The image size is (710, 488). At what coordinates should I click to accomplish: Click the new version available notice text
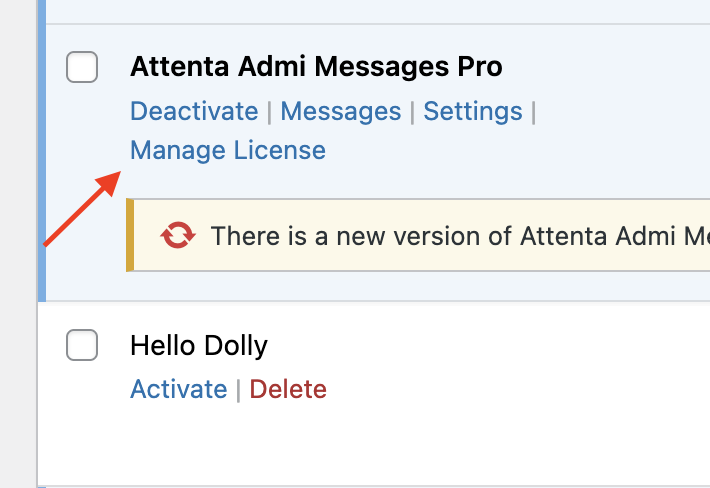click(x=460, y=236)
